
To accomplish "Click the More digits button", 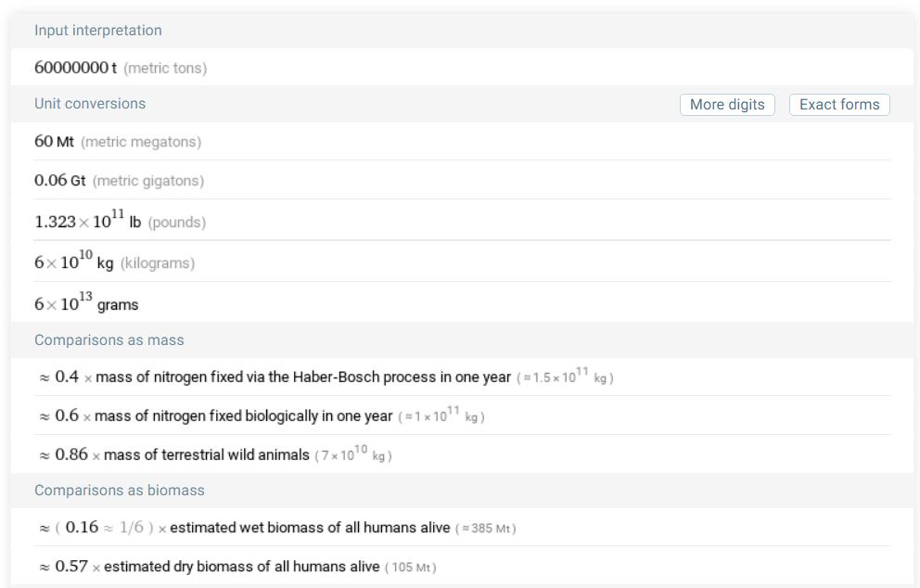I will [727, 105].
